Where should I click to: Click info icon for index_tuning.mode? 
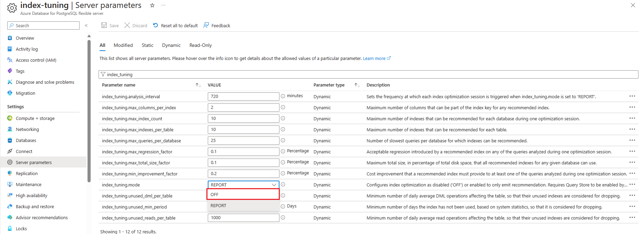click(283, 184)
